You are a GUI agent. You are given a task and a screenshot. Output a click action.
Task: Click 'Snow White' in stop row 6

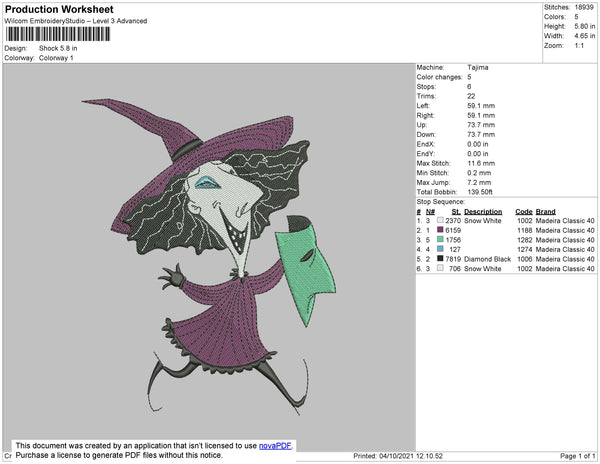[483, 269]
